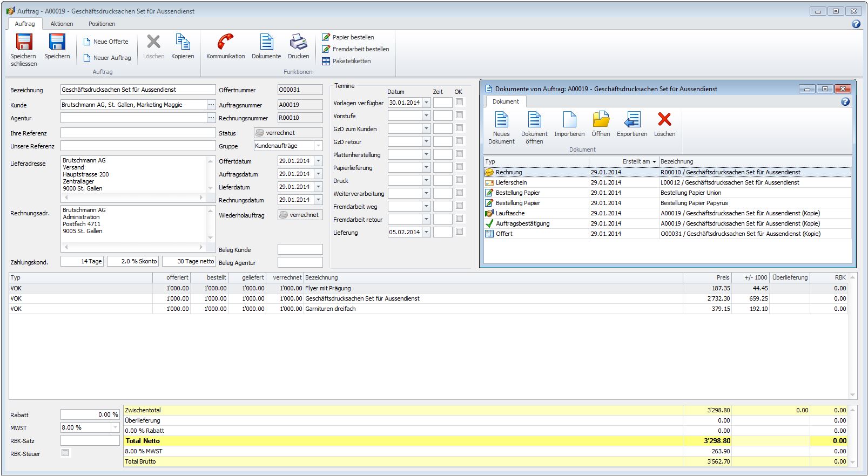
Task: Switch to the Aktionen tab
Action: click(62, 24)
